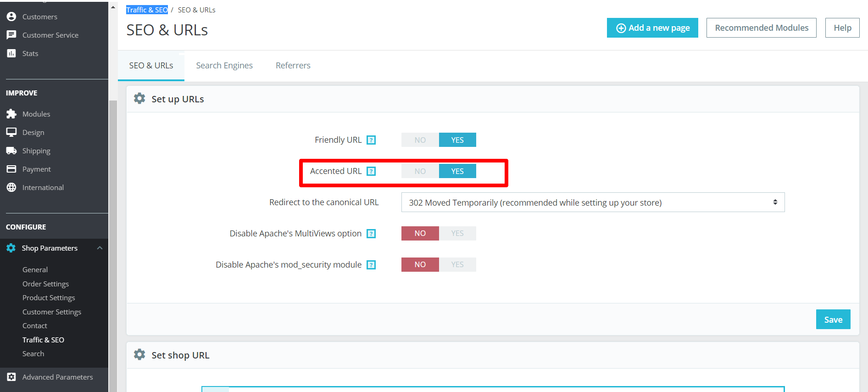Set Friendly URL to YES
The height and width of the screenshot is (392, 868).
[457, 140]
